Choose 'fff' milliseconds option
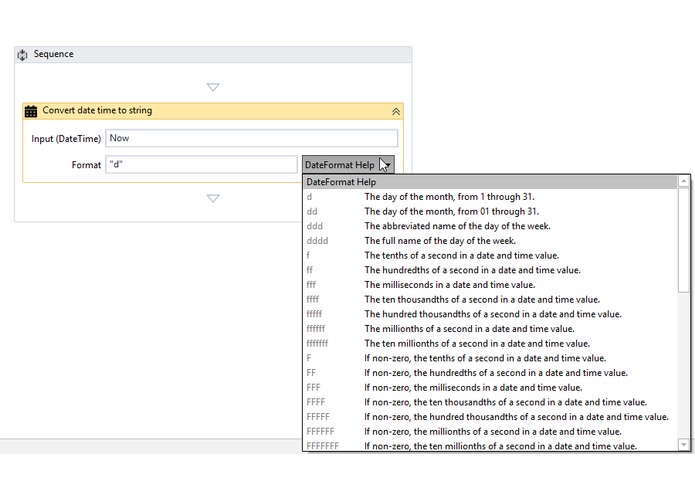The height and width of the screenshot is (494, 695). [490, 284]
